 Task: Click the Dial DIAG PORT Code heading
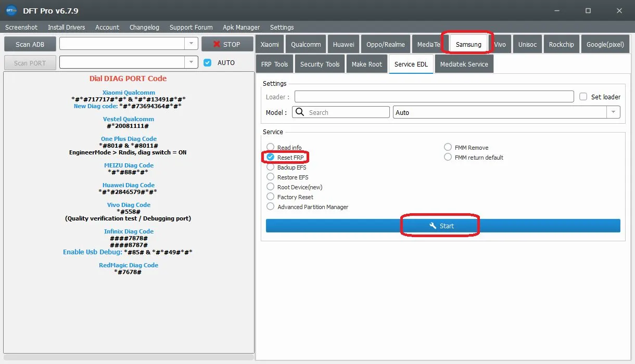click(128, 79)
